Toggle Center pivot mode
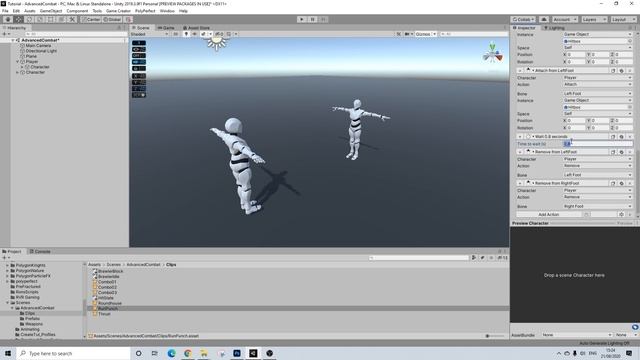The height and width of the screenshot is (360, 640). pos(91,19)
